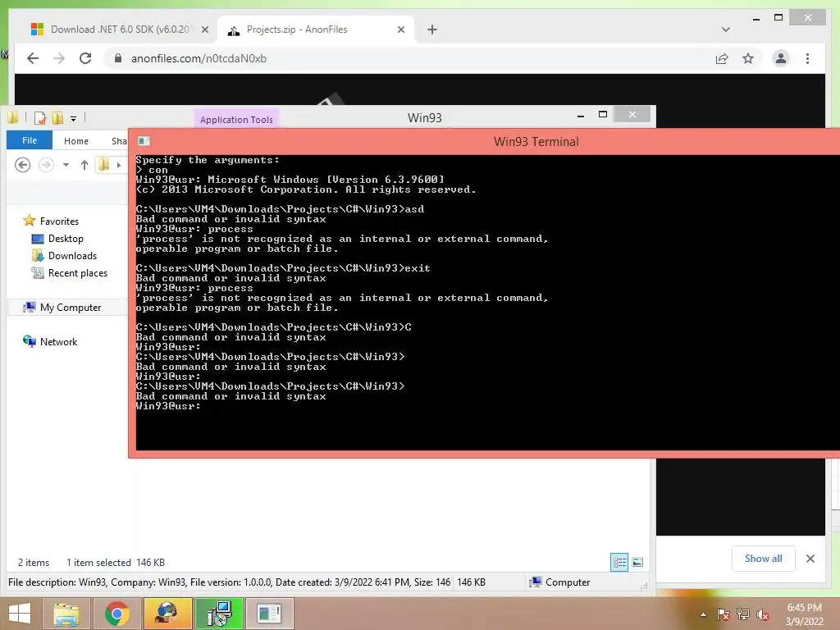Click '2 items' status text

tap(34, 563)
